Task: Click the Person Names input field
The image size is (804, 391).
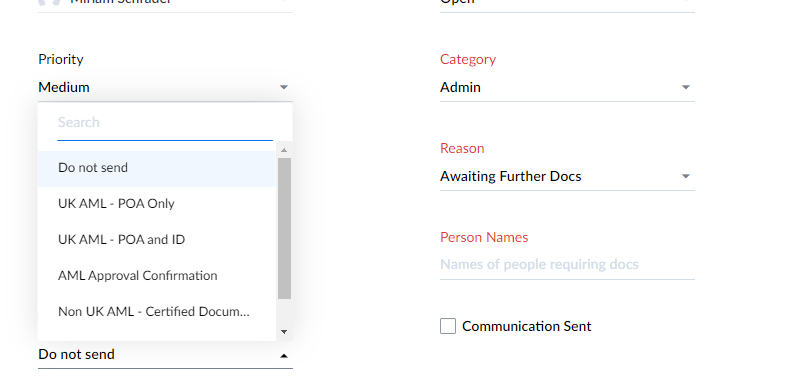Action: (567, 264)
